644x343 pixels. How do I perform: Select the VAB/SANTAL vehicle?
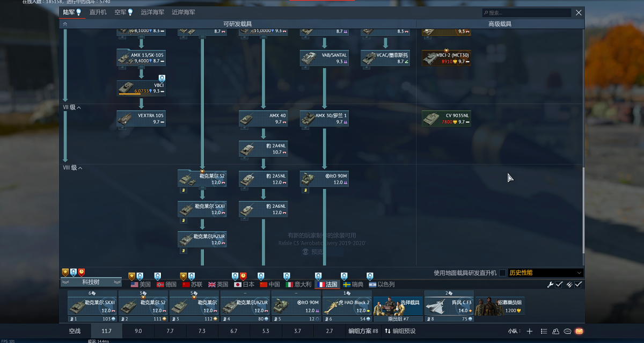[x=324, y=58]
